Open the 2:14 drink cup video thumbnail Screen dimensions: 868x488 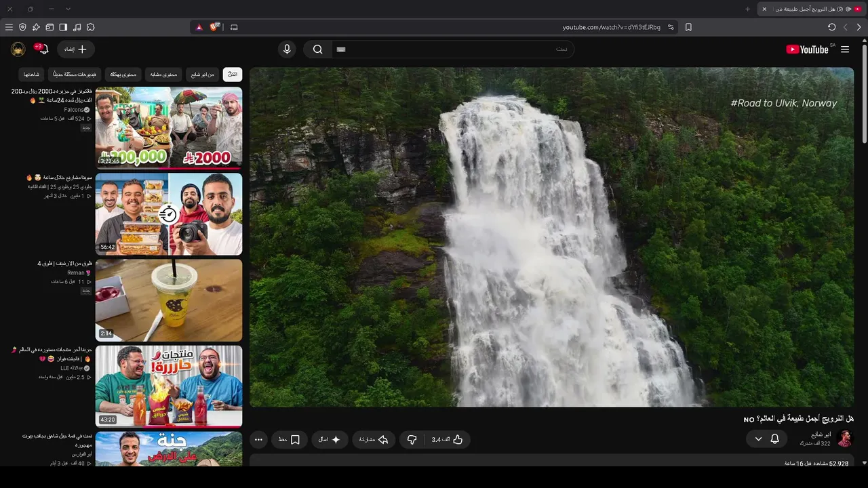click(169, 300)
